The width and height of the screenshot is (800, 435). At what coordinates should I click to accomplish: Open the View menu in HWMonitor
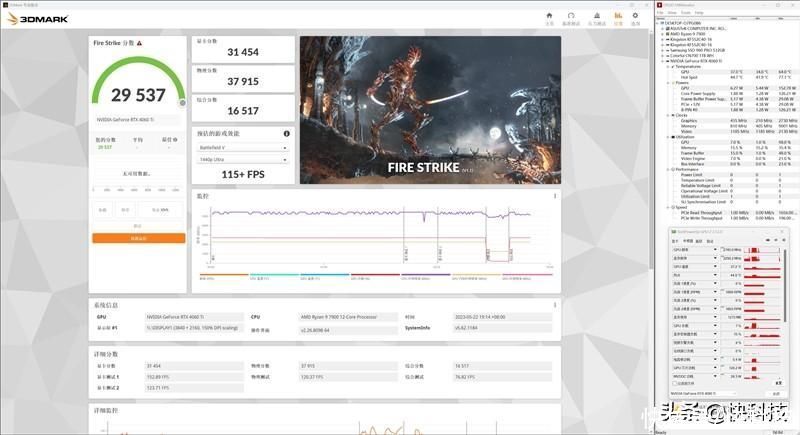pyautogui.click(x=672, y=13)
